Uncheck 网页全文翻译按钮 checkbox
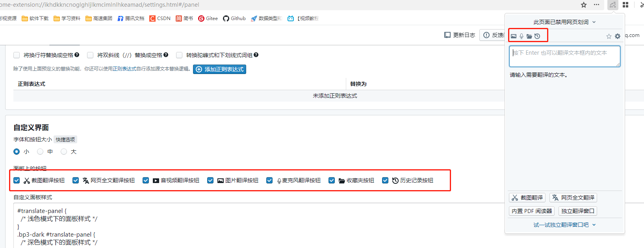644x248 pixels. click(x=76, y=180)
